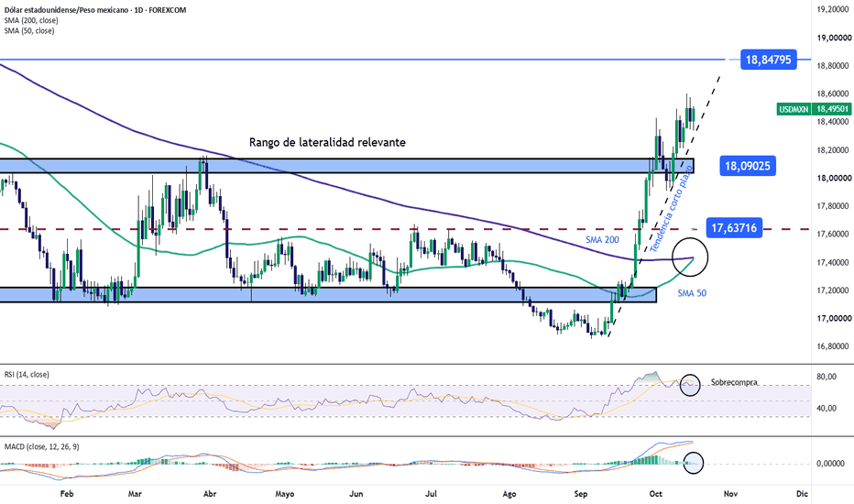Viewport: 854px width, 504px height.
Task: Click the 18,84795 resistance price label
Action: [x=769, y=60]
